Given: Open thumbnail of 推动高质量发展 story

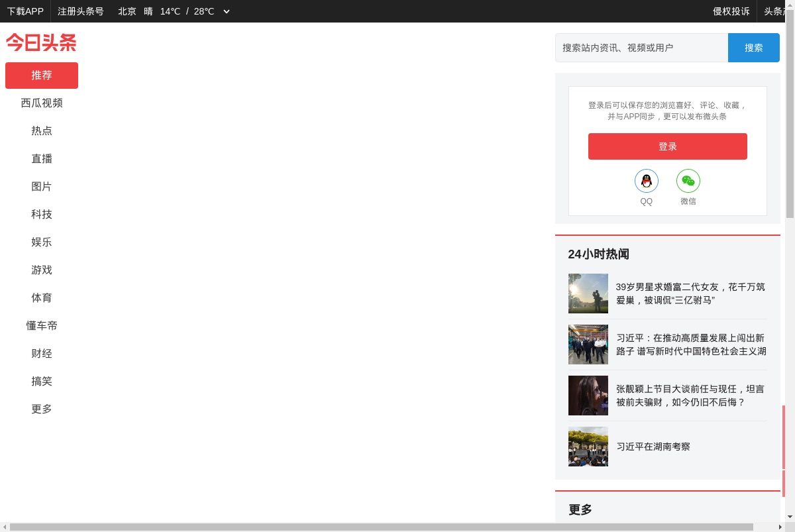Looking at the screenshot, I should click(x=588, y=345).
